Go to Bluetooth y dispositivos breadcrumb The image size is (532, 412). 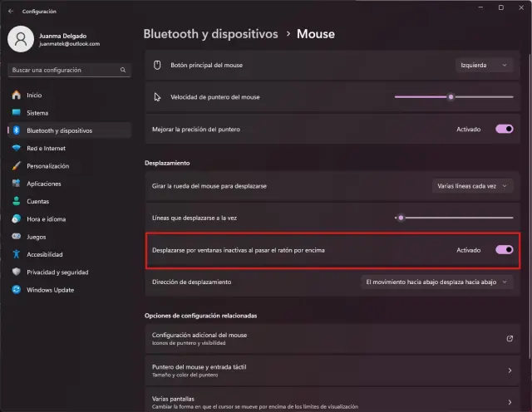point(210,34)
